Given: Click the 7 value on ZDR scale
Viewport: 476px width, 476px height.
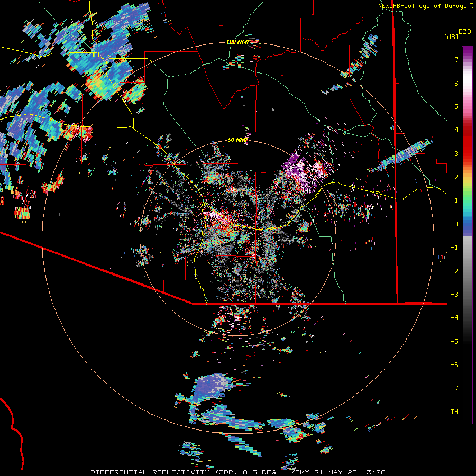Looking at the screenshot, I should pos(456,59).
